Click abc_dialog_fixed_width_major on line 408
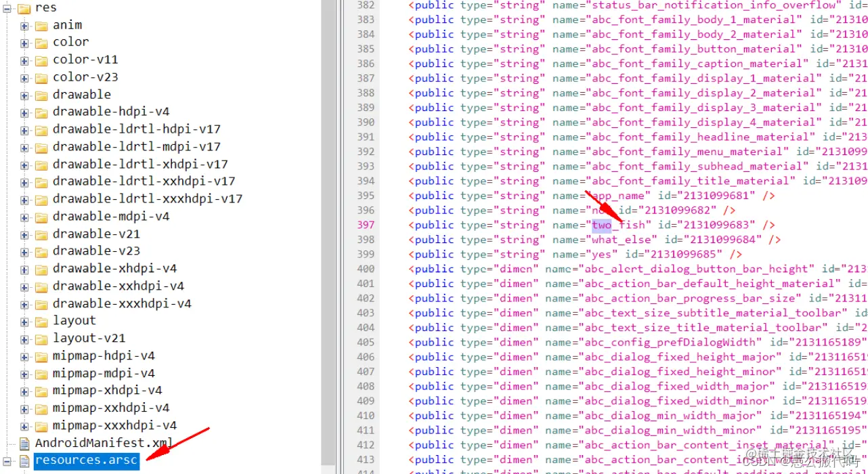868x474 pixels. click(676, 386)
